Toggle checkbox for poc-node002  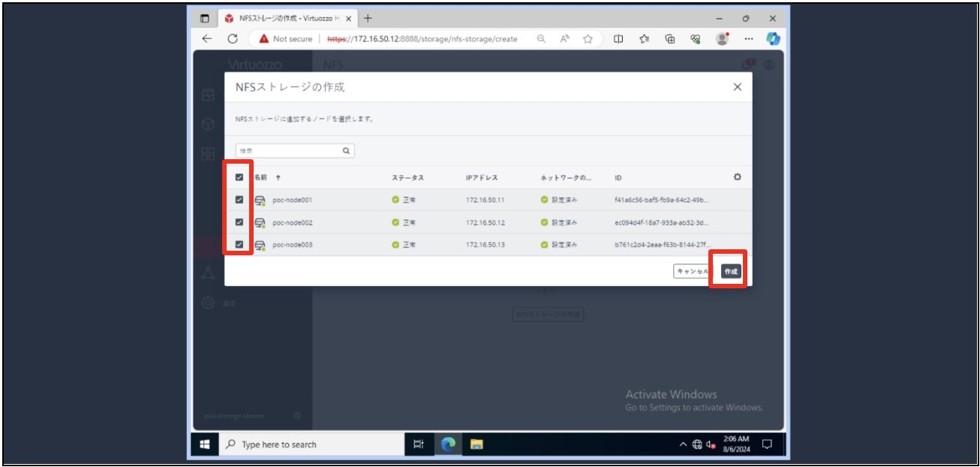239,222
